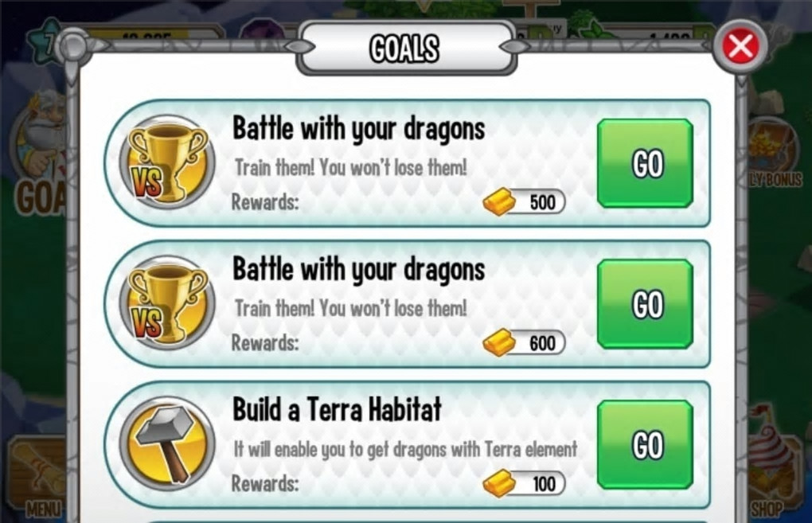812x523 pixels.
Task: Open the Menu scroll icon at bottom left
Action: click(x=41, y=476)
